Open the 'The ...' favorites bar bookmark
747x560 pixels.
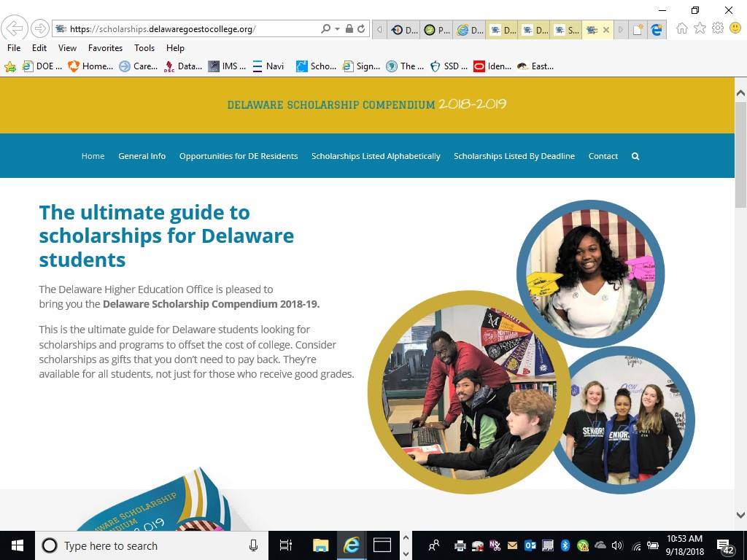pyautogui.click(x=405, y=66)
